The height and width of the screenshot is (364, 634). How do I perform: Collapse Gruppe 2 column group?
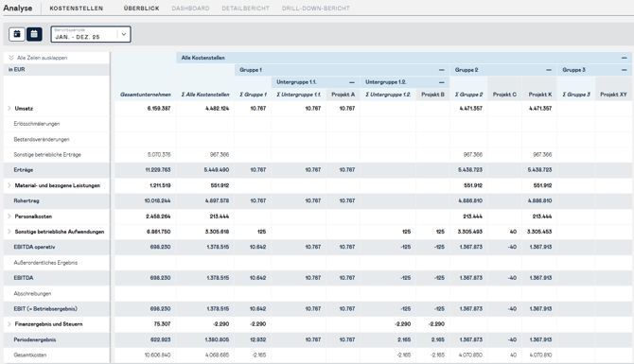click(x=549, y=70)
